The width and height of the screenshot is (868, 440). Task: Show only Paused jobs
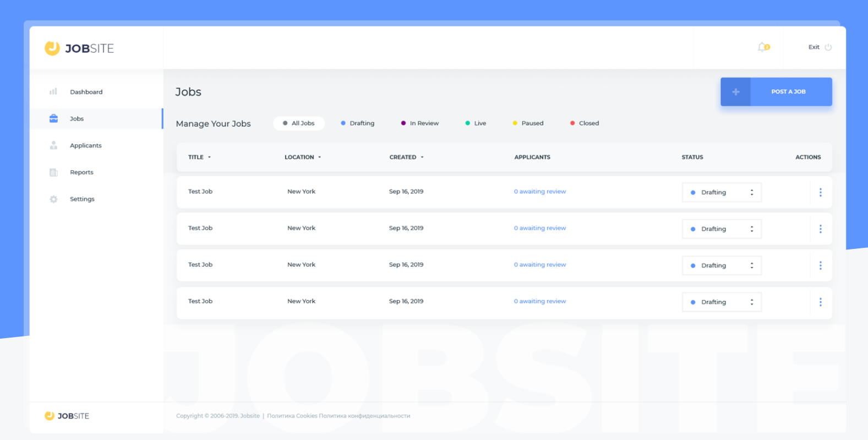coord(528,123)
